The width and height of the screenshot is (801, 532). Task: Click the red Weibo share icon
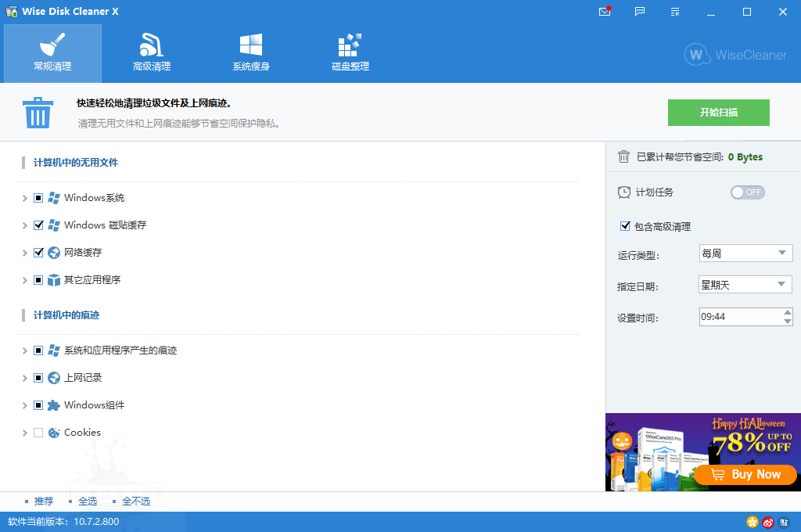[768, 522]
